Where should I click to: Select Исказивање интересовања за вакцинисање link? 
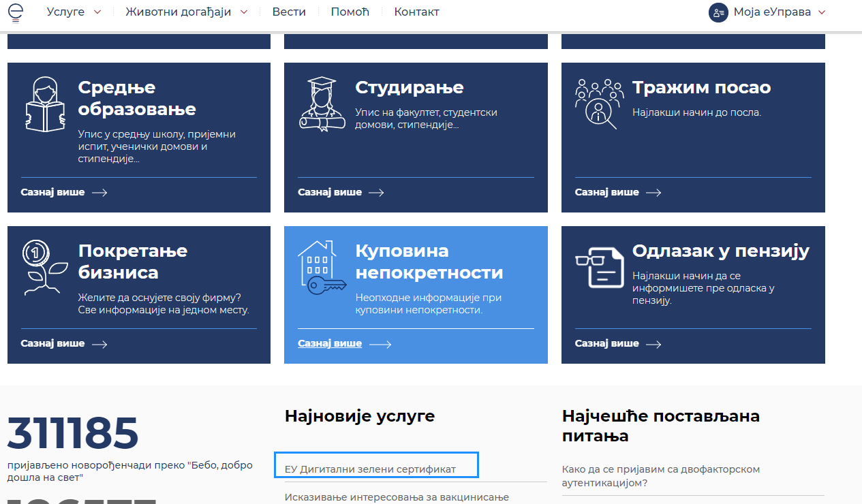(397, 497)
